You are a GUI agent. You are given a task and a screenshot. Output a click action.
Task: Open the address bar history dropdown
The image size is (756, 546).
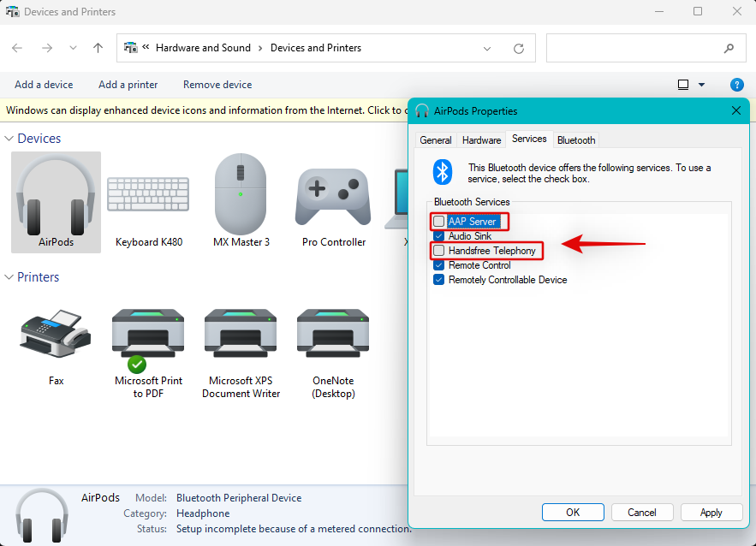487,48
